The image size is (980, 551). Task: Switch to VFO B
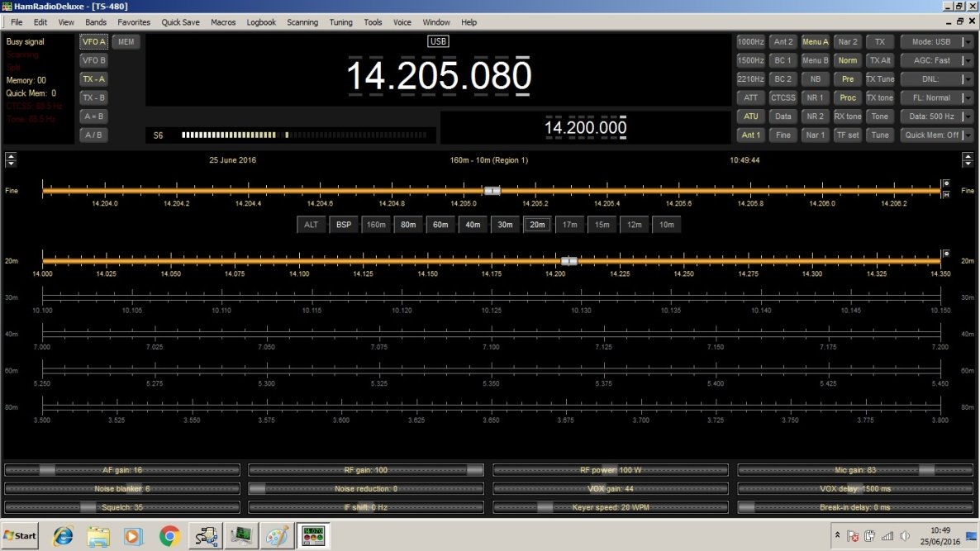pos(93,60)
